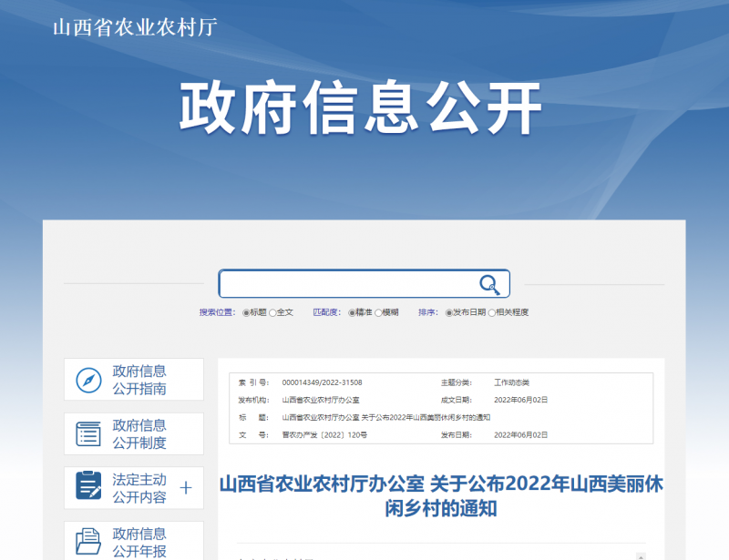Sort results by 相关程度
Viewport: 729px width, 560px height.
pos(490,311)
